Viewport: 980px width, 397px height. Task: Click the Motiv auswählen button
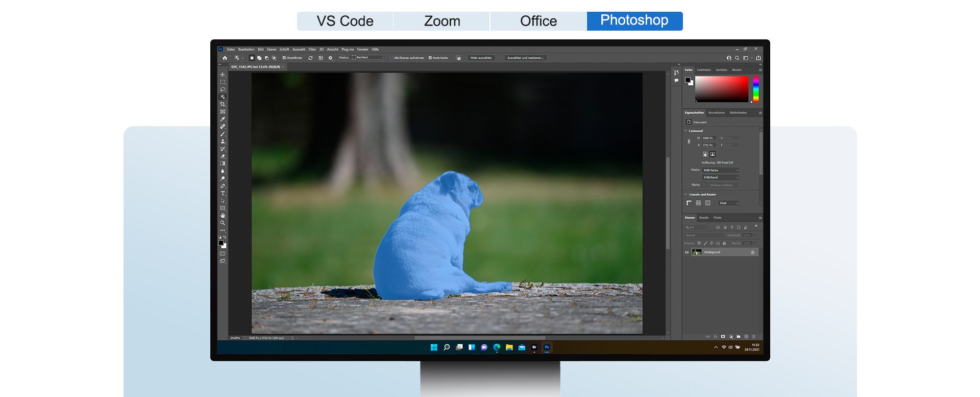pyautogui.click(x=481, y=58)
